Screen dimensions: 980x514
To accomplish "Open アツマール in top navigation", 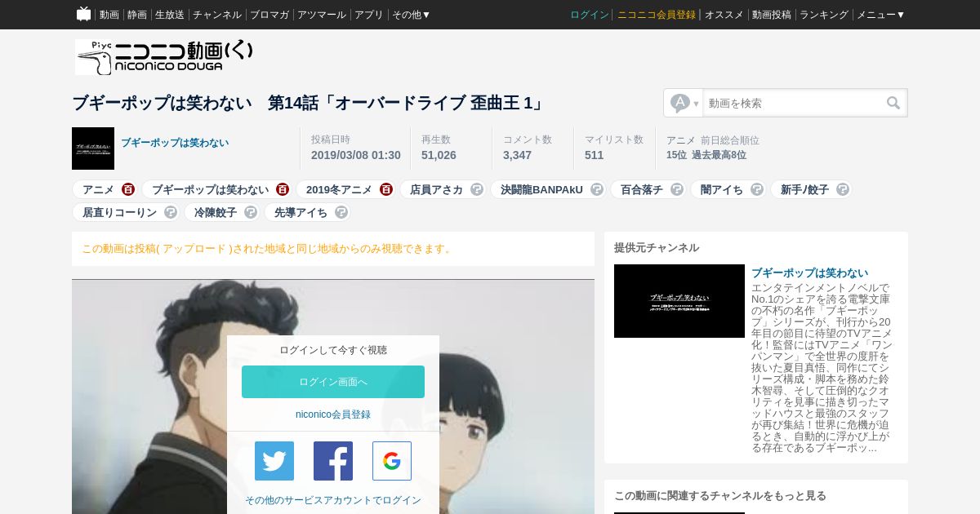I will pos(322,15).
